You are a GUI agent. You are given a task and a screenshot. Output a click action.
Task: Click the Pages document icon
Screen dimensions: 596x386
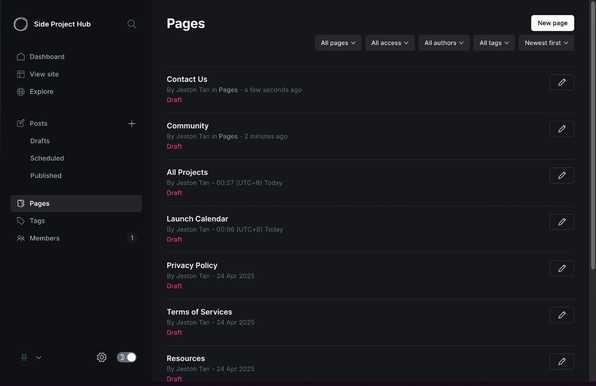[21, 204]
